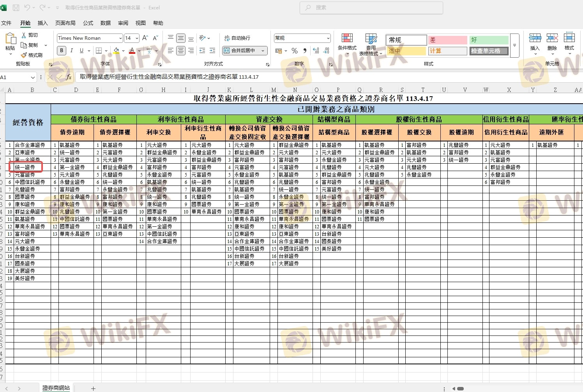Open the font size 14 dropdown
The height and width of the screenshot is (392, 583).
(x=137, y=38)
